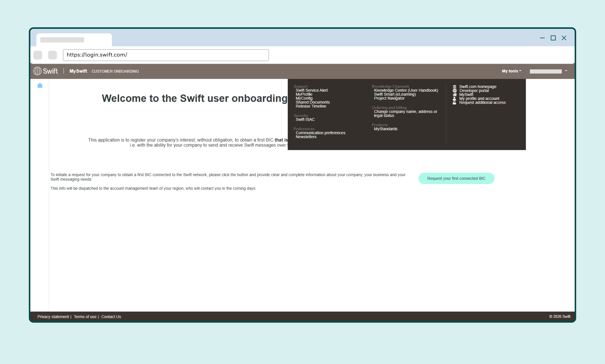Open Project Navigator

point(389,98)
